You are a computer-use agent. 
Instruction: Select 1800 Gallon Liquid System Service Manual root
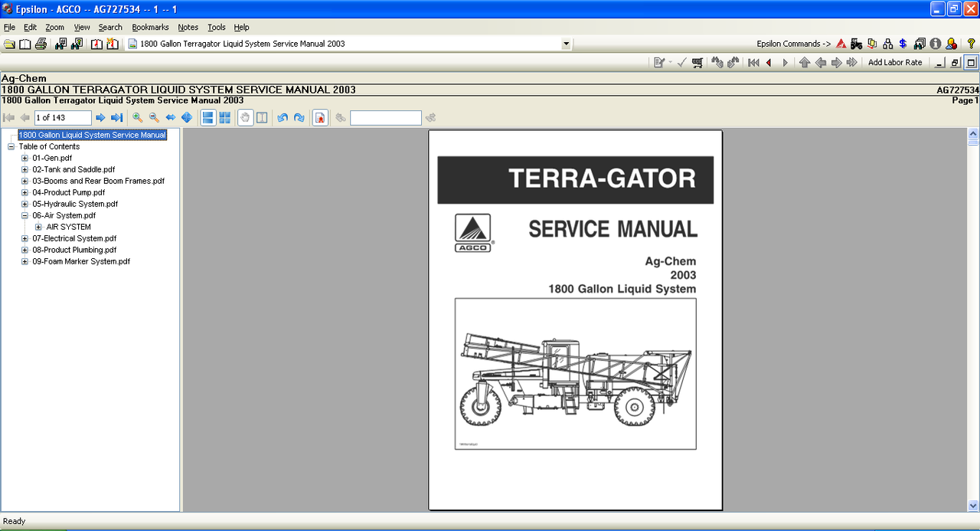[92, 135]
